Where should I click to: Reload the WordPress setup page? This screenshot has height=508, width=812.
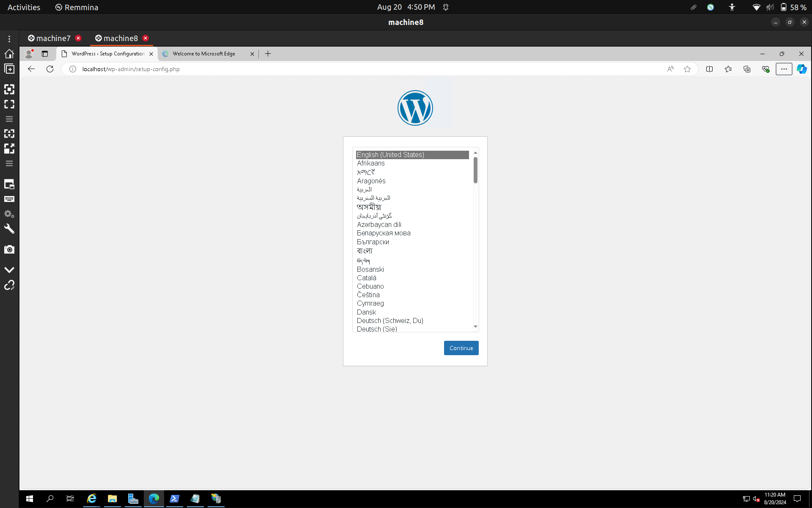(x=50, y=69)
